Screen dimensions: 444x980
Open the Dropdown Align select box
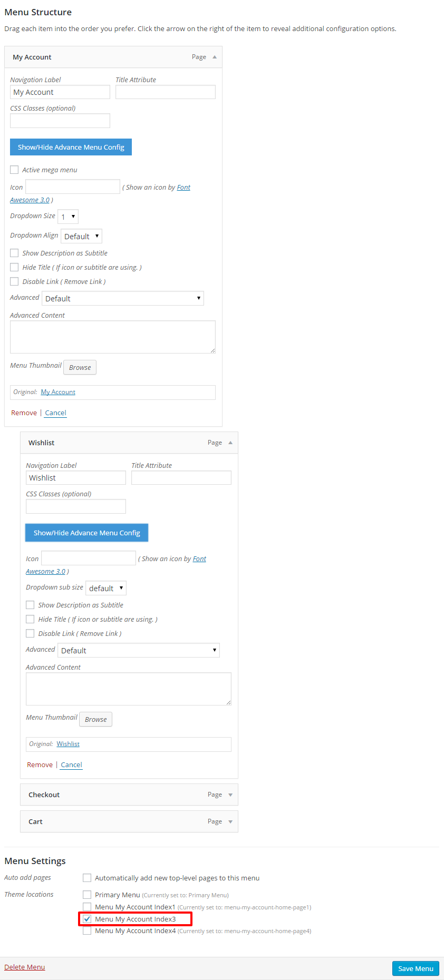[x=81, y=236]
